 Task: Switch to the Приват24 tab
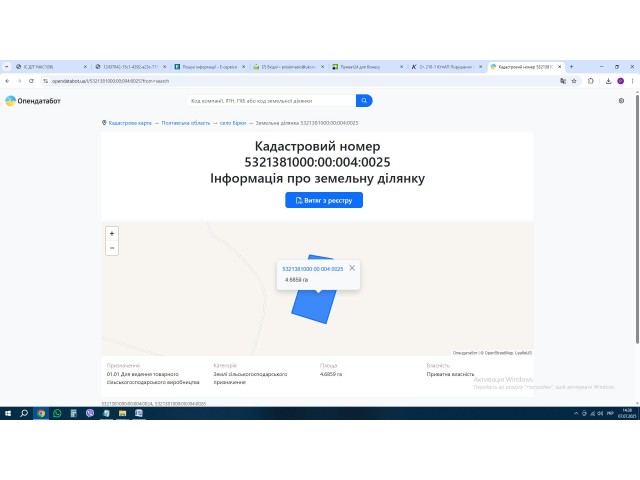coord(366,67)
